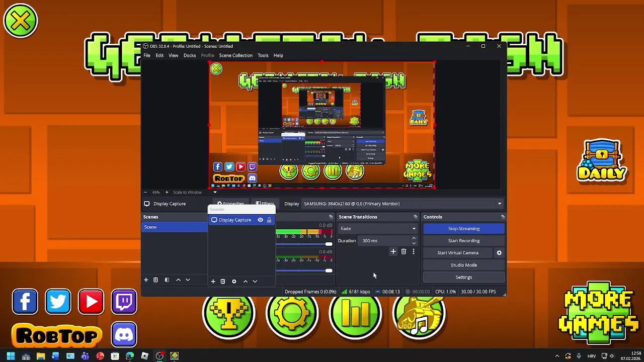Open the Display monitor dropdown
Image resolution: width=644 pixels, height=362 pixels.
tap(403, 204)
